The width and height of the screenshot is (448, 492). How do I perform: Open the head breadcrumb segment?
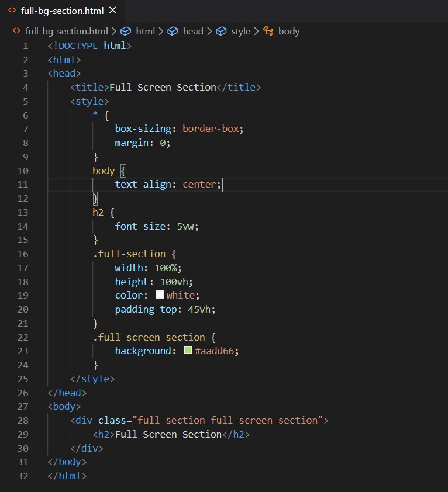[x=193, y=32]
